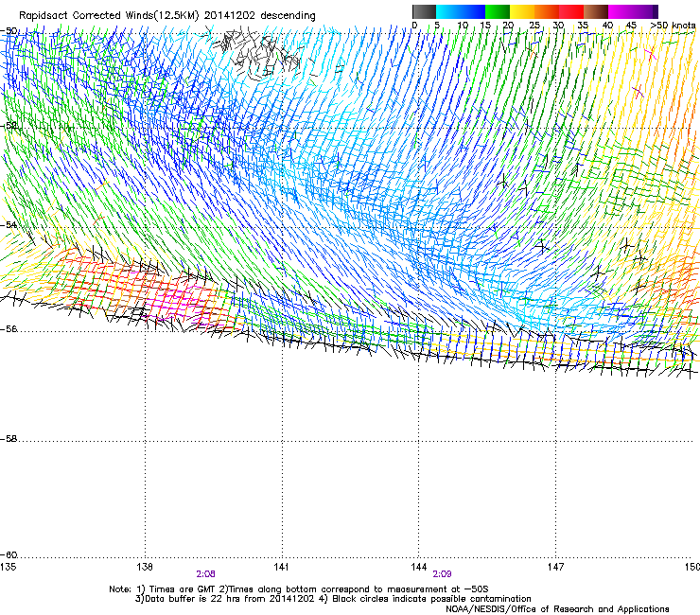Screen dimensions: 700x615
Task: Click the '138' longitude axis label
Action: (x=145, y=567)
